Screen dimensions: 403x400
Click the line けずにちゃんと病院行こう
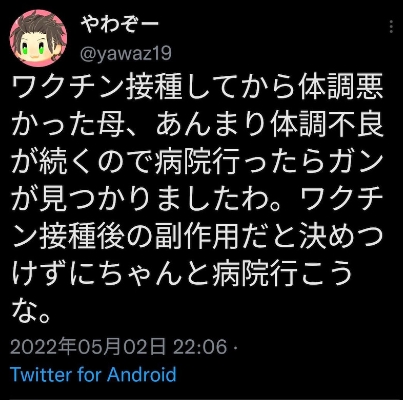tap(182, 275)
